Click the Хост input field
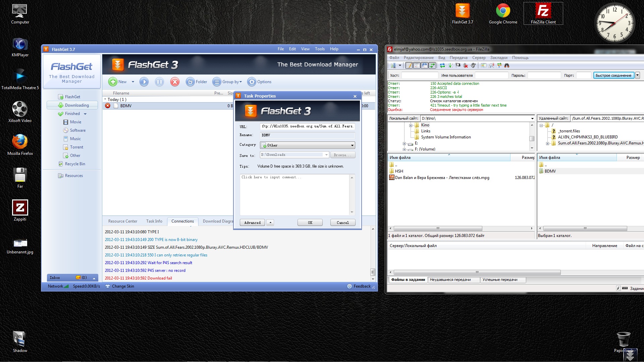The width and height of the screenshot is (644, 362). click(420, 75)
